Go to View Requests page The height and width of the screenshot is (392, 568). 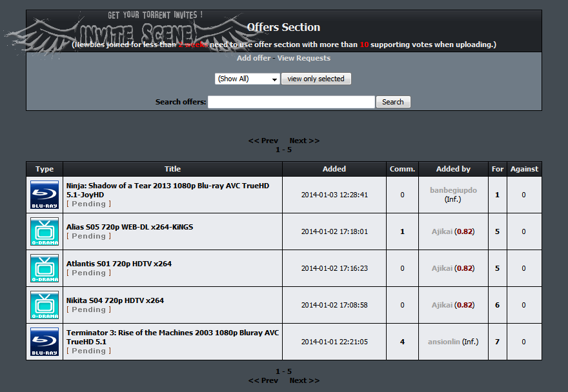coord(303,58)
